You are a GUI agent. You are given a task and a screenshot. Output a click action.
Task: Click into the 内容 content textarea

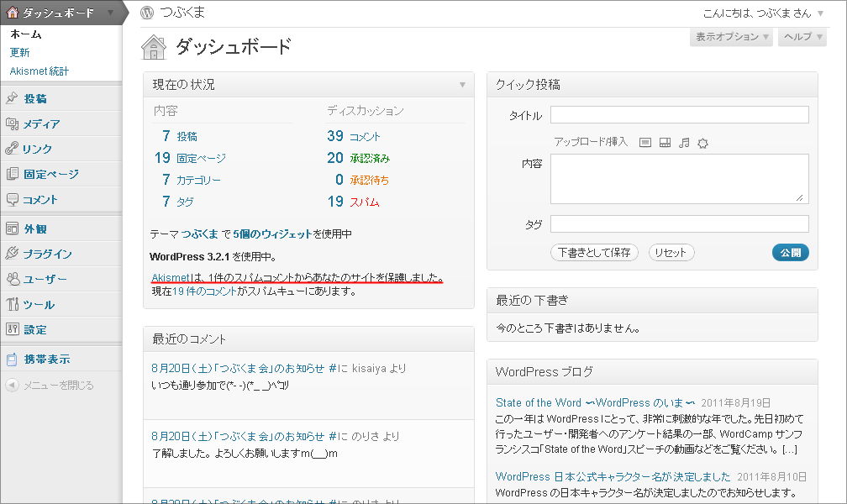(x=680, y=179)
